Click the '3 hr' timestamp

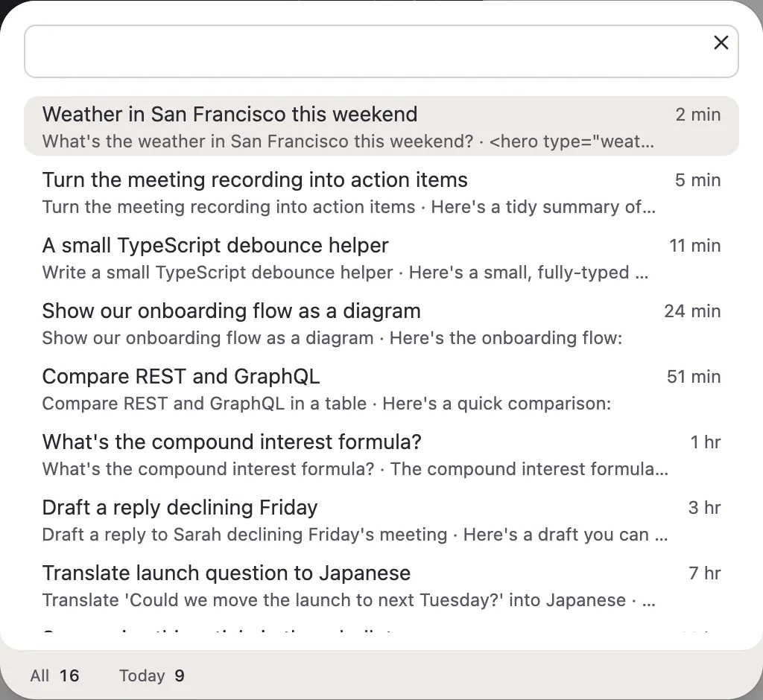click(x=705, y=508)
